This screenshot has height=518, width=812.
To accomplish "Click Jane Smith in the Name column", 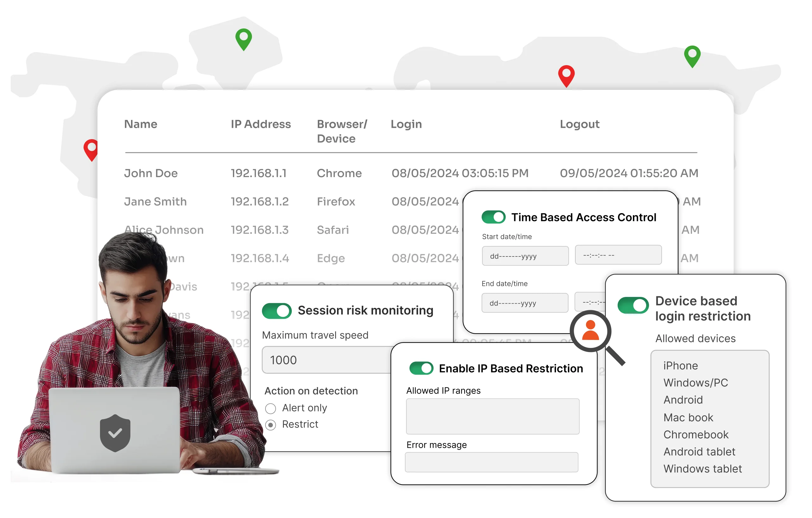I will (155, 201).
